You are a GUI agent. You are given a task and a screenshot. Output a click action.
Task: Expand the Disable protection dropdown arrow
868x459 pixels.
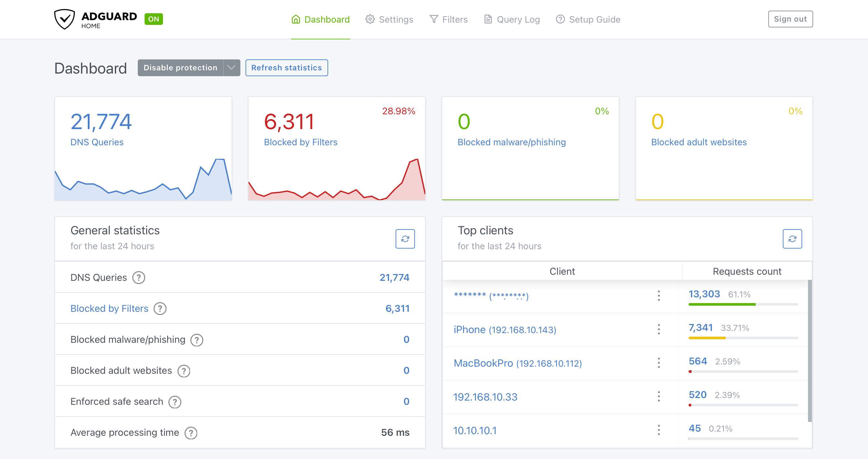pos(231,68)
